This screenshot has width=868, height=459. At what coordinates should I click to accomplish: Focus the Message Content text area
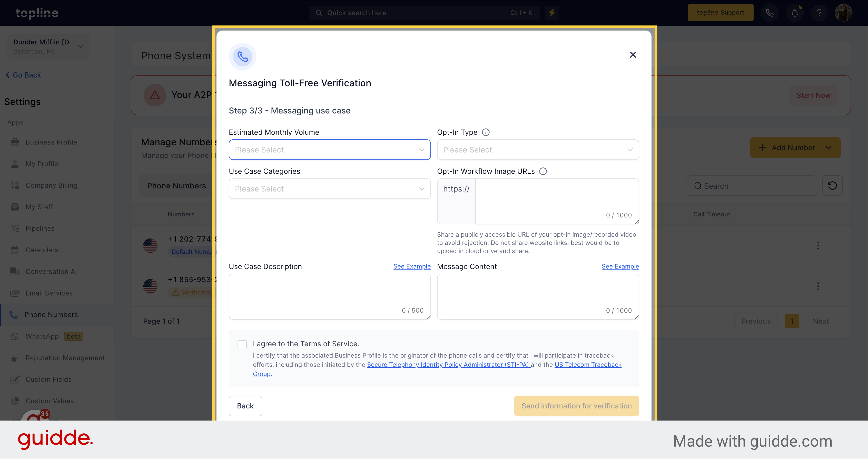538,297
